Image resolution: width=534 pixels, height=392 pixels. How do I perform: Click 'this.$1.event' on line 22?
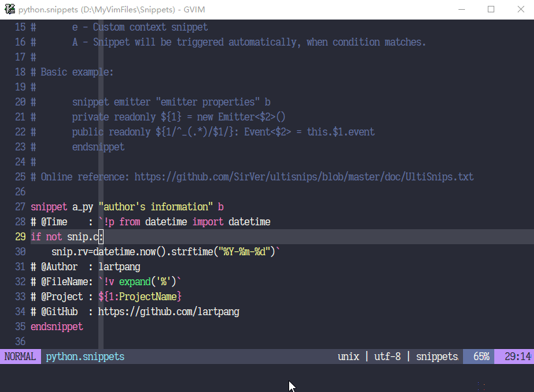point(341,132)
